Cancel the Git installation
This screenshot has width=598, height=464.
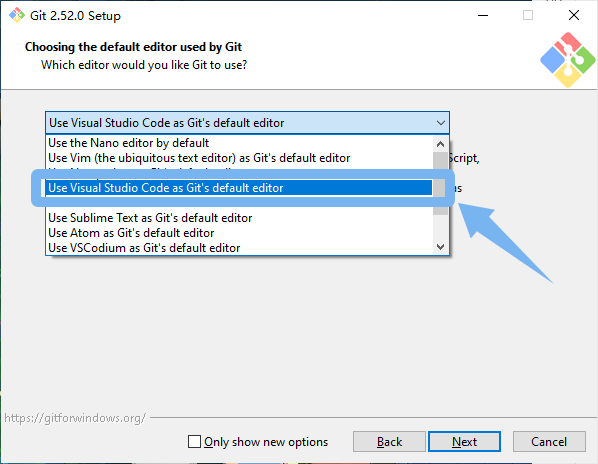tap(549, 442)
